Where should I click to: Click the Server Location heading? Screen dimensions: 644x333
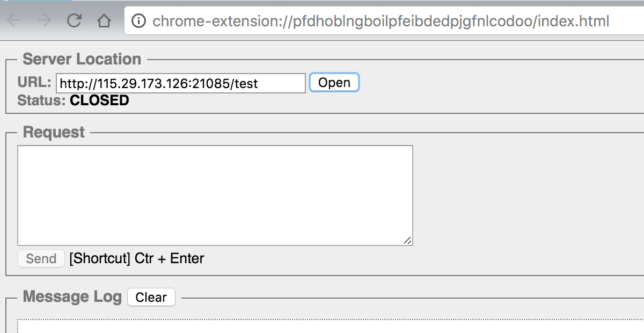82,59
